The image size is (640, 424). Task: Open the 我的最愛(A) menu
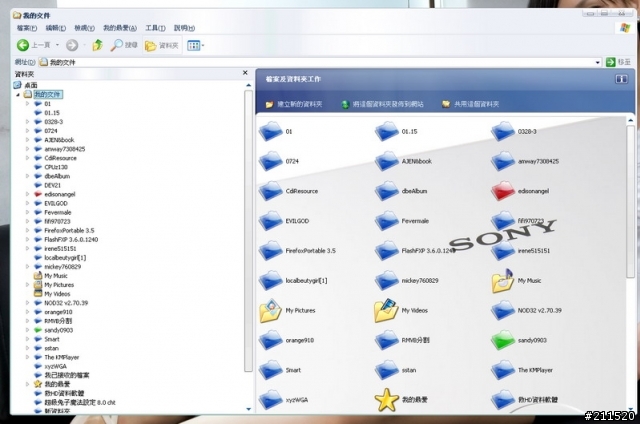120,28
